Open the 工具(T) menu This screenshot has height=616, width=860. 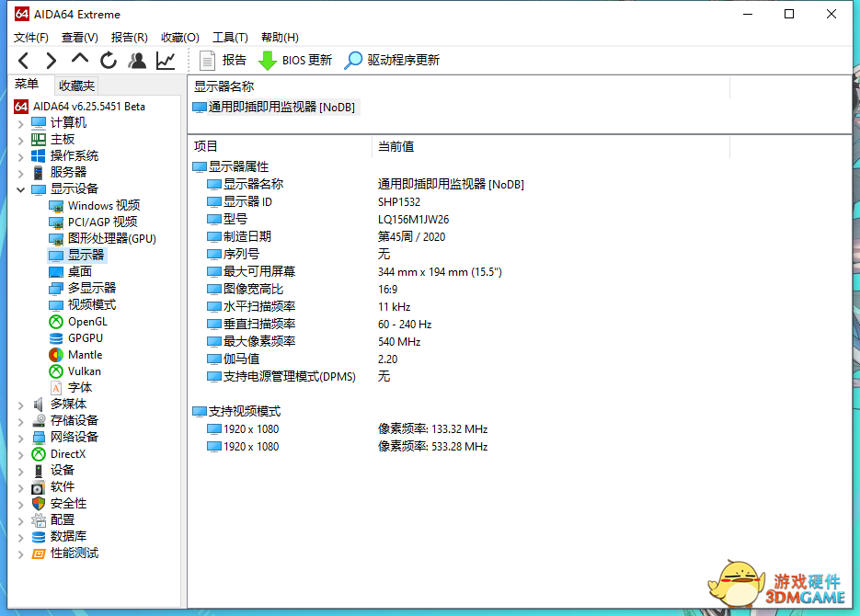[x=230, y=38]
